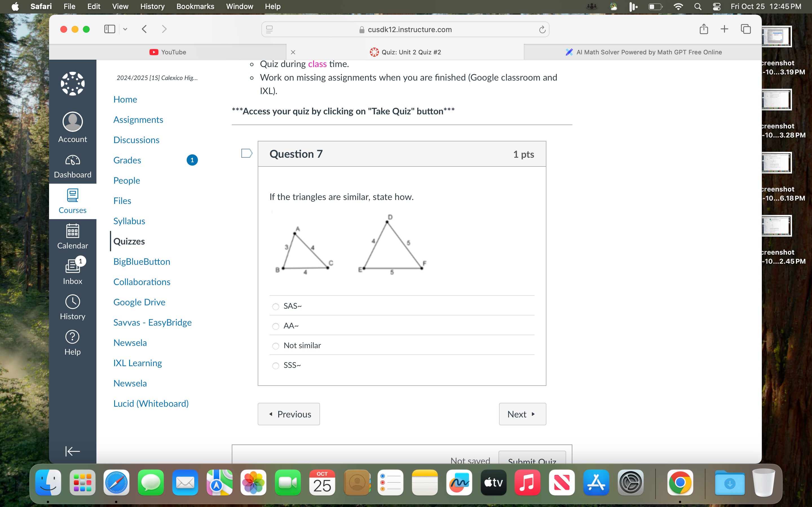Toggle the AA~ answer option
Image resolution: width=812 pixels, height=507 pixels.
(275, 325)
